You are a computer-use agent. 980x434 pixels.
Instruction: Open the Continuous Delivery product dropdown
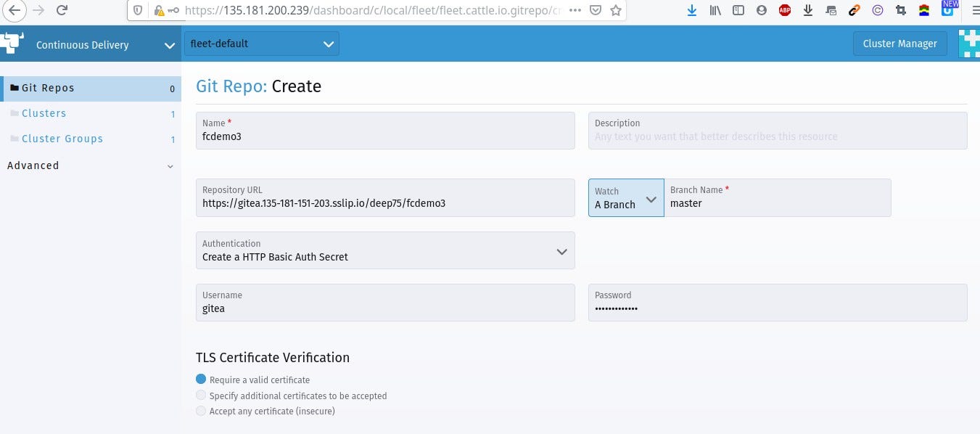pos(91,44)
